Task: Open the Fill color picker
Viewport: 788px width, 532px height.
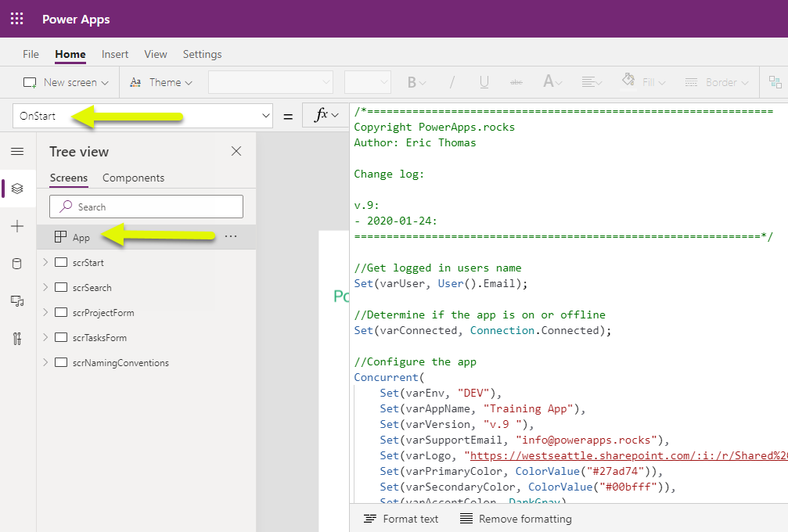Action: [644, 82]
